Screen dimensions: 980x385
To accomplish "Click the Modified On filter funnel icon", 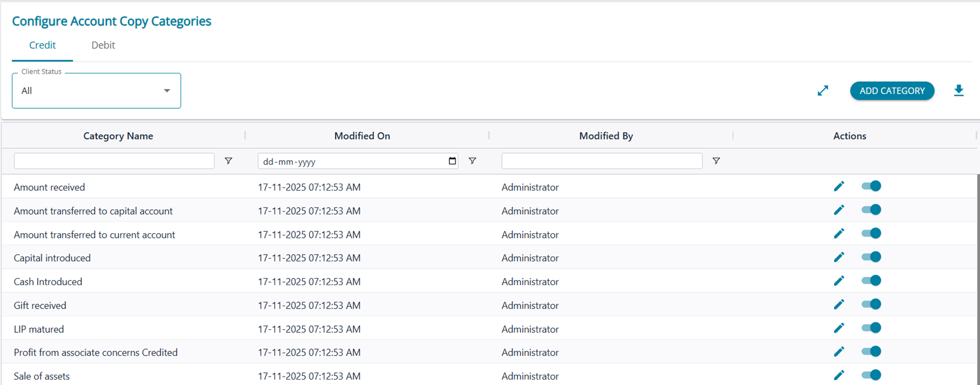I will click(x=472, y=161).
